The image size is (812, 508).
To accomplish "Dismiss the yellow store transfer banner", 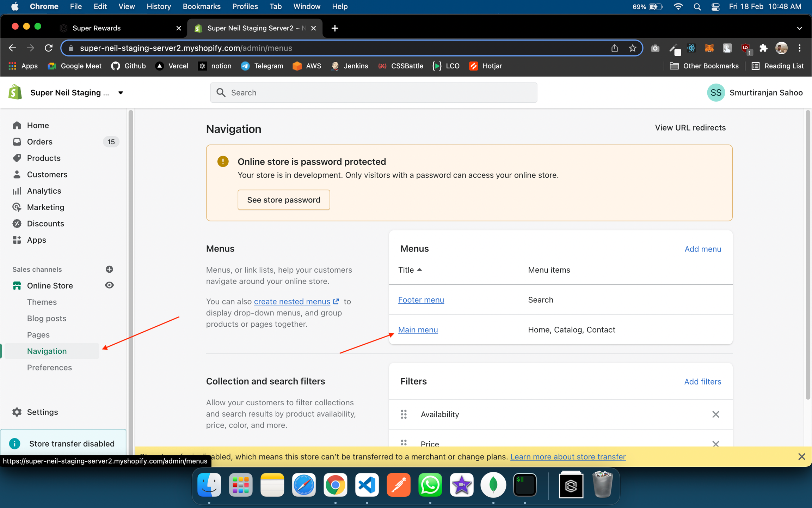I will click(801, 457).
